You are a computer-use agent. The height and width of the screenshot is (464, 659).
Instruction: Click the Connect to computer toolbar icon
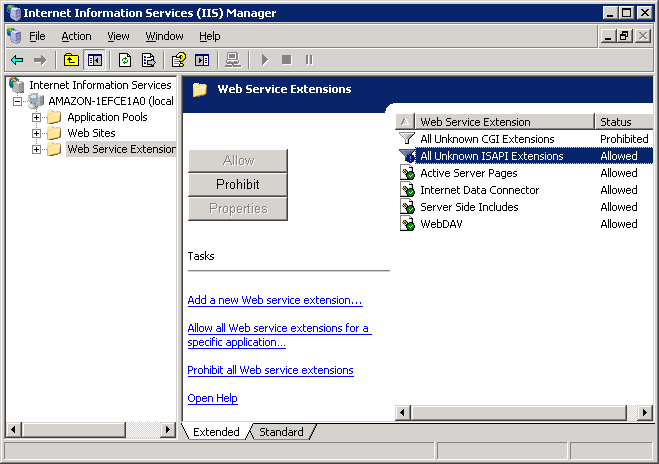(x=233, y=60)
